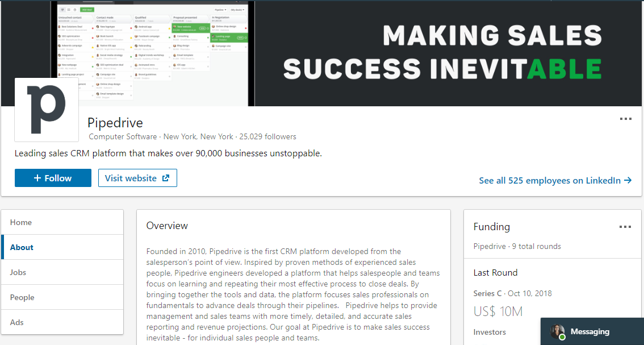Click the US$ 10M funding amount
The width and height of the screenshot is (644, 345).
(x=498, y=311)
